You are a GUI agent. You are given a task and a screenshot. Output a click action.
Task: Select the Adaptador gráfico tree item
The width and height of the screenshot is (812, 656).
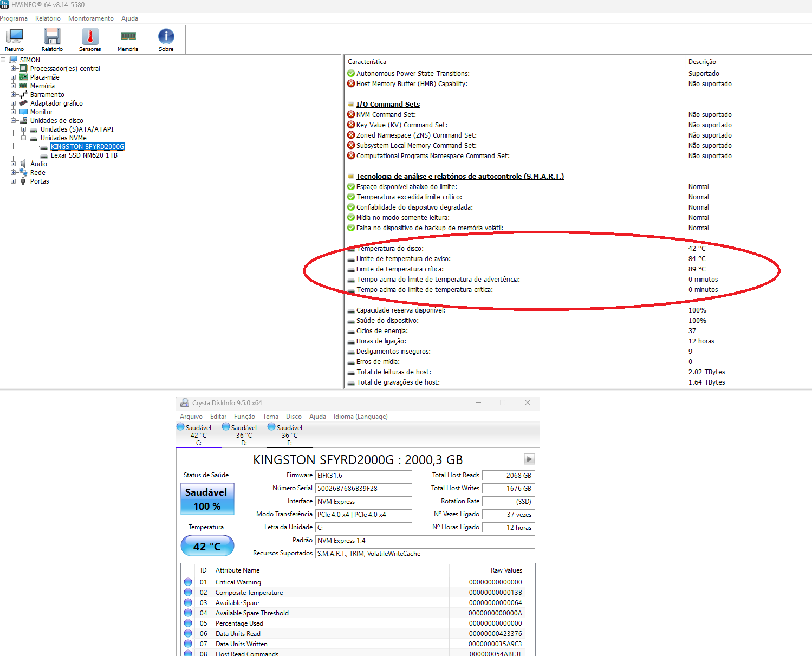pos(56,103)
